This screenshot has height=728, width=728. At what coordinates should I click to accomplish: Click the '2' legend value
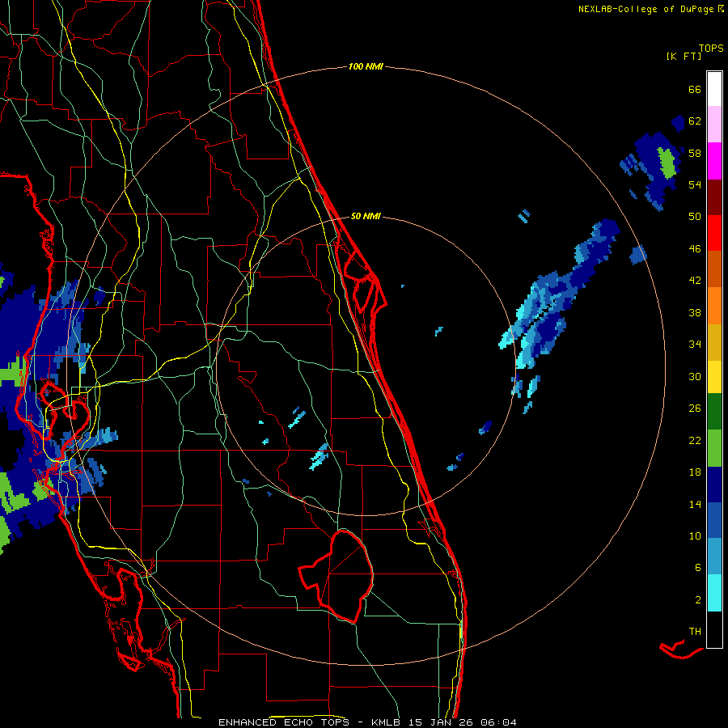tap(698, 600)
